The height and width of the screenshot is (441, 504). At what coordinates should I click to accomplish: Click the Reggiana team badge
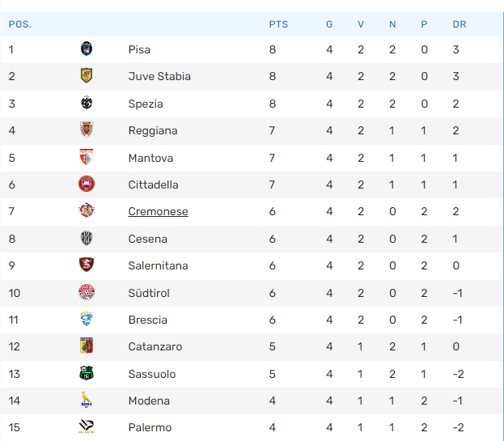click(87, 129)
